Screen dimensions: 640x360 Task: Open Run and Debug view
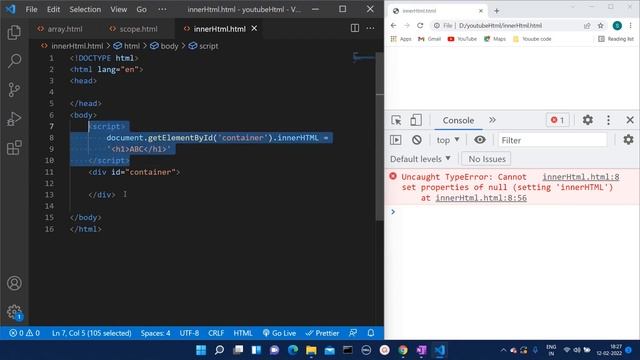[14, 119]
